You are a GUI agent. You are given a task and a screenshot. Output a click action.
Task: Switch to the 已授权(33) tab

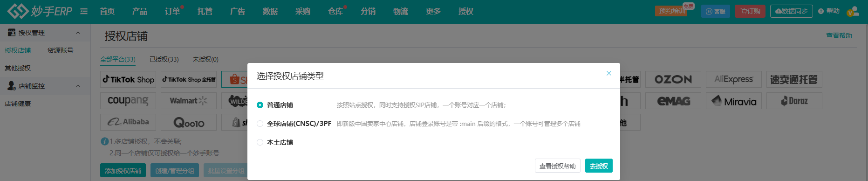(x=164, y=59)
